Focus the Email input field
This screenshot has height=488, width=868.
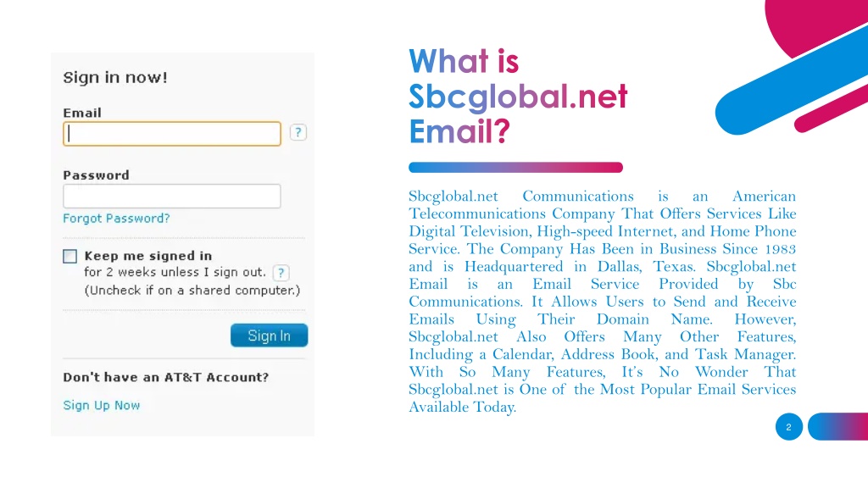pyautogui.click(x=172, y=134)
